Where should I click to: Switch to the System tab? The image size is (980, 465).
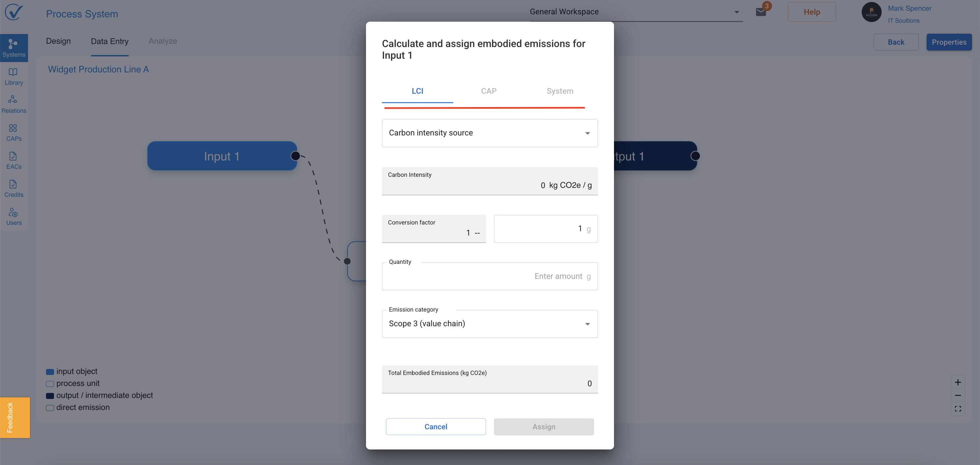560,91
